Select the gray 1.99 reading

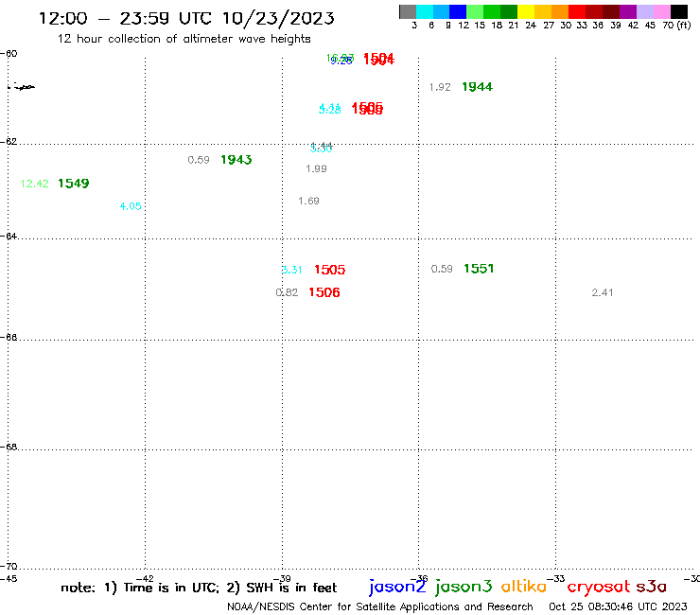coord(316,168)
